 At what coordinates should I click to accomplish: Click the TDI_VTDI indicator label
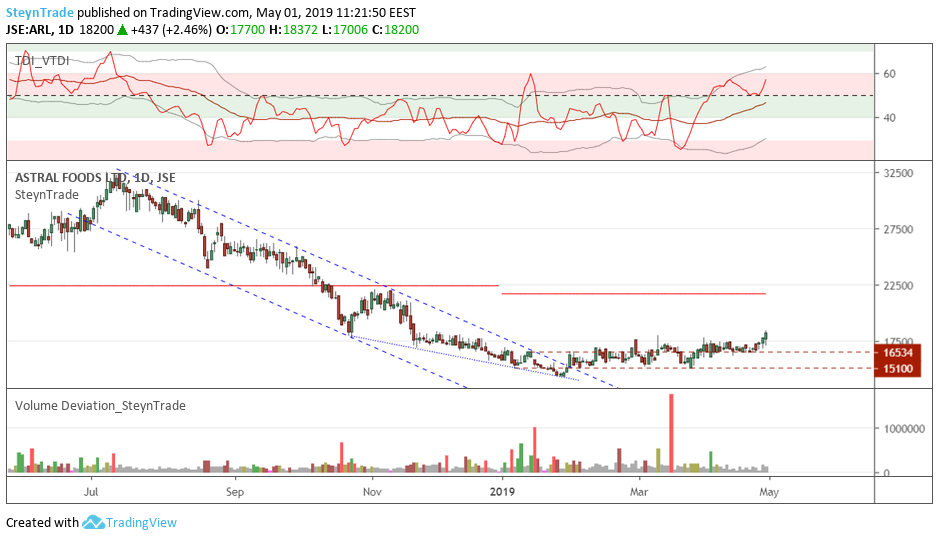click(x=42, y=60)
